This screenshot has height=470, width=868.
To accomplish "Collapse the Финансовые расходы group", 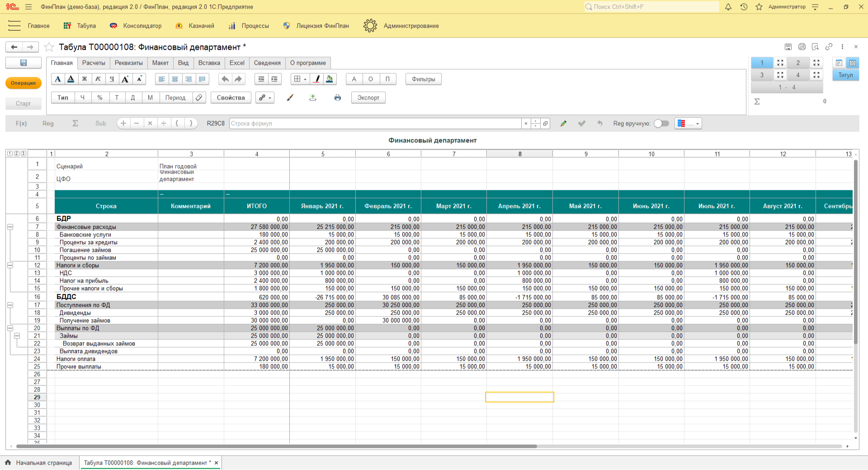I will point(10,227).
